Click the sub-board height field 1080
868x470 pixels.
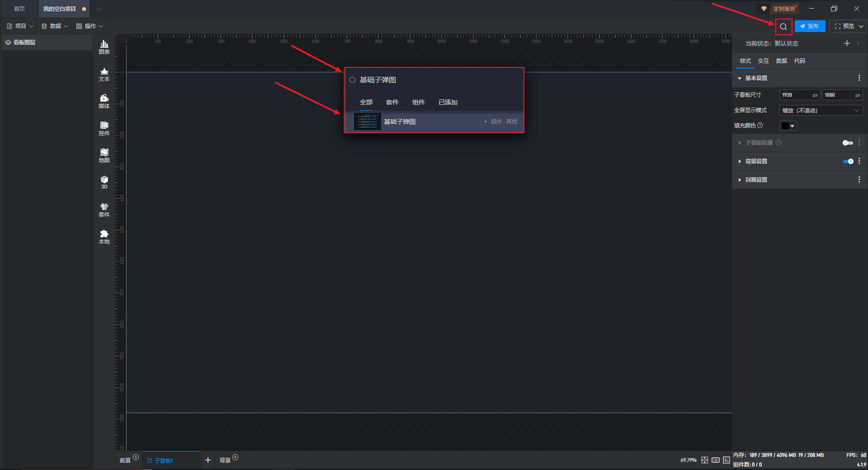click(x=842, y=95)
